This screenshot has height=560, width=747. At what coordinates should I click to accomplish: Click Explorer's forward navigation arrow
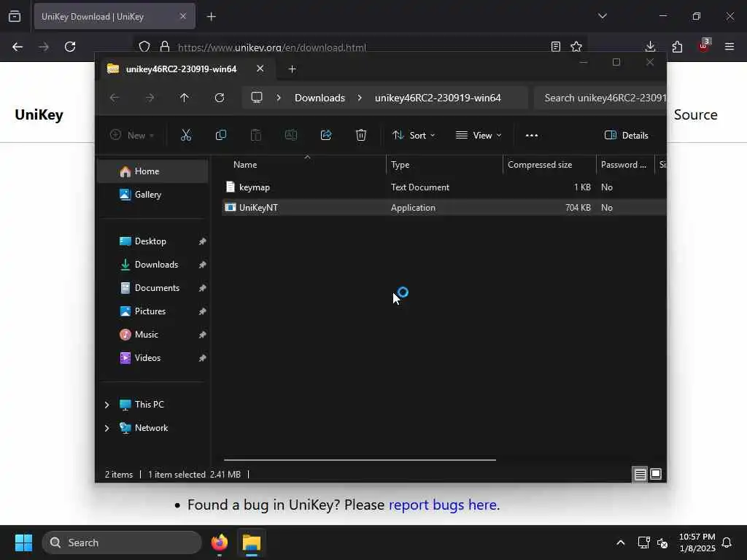(x=150, y=98)
